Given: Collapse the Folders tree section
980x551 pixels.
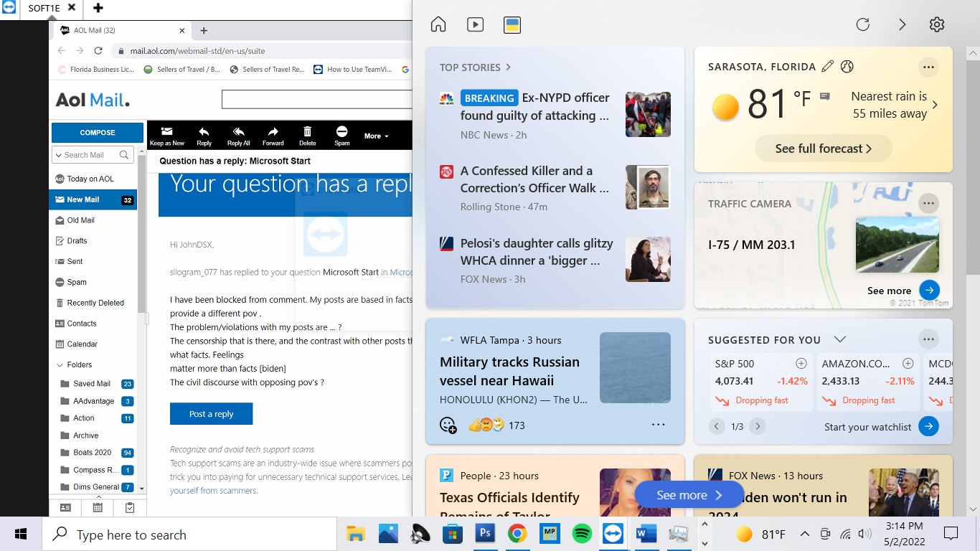Looking at the screenshot, I should coord(60,364).
